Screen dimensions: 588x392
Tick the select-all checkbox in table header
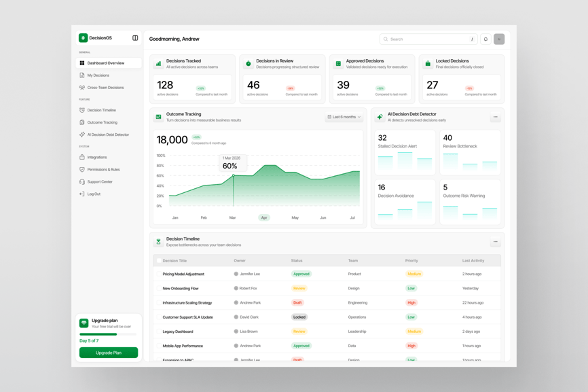[x=159, y=261]
